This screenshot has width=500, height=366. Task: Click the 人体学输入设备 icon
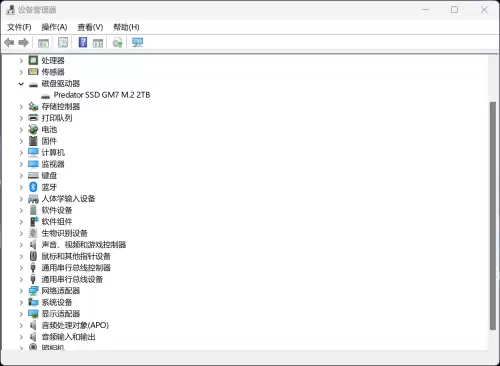pyautogui.click(x=33, y=199)
